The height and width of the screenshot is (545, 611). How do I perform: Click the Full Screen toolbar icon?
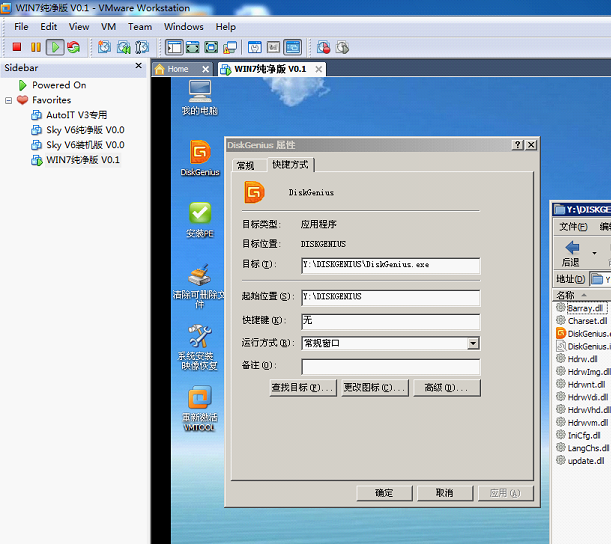(x=211, y=47)
